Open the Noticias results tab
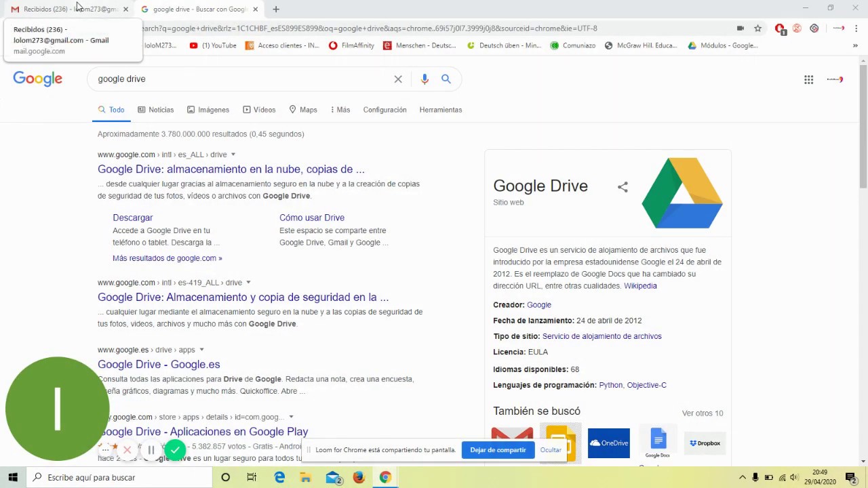Viewport: 868px width, 488px height. 155,110
